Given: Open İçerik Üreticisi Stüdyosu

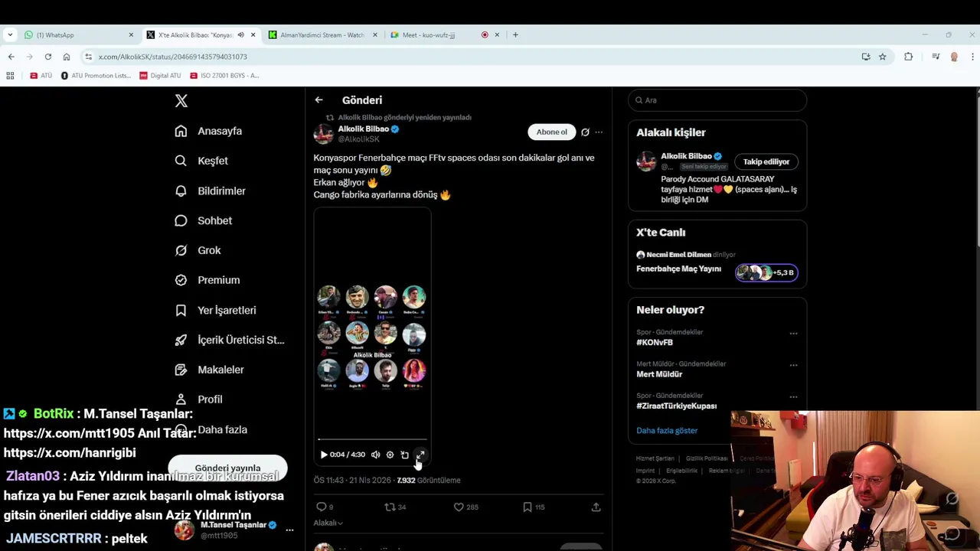Looking at the screenshot, I should coord(229,340).
